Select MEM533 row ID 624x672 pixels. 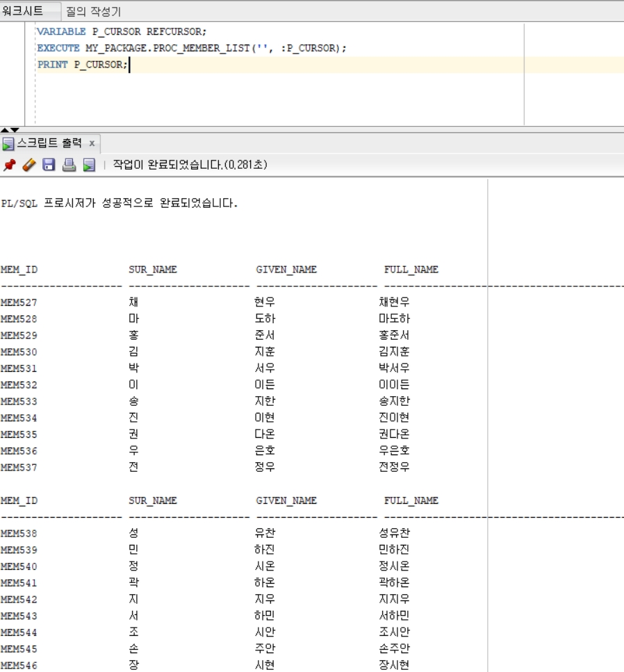coord(19,402)
